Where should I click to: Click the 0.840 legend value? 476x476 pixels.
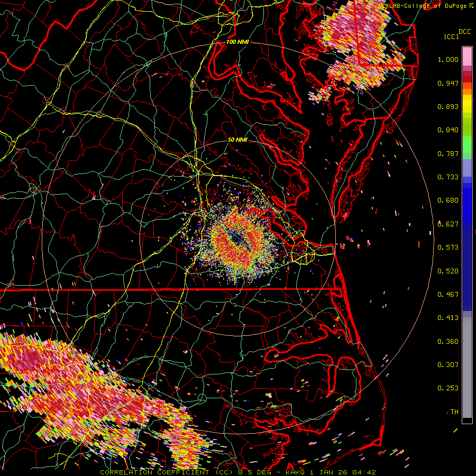point(448,130)
